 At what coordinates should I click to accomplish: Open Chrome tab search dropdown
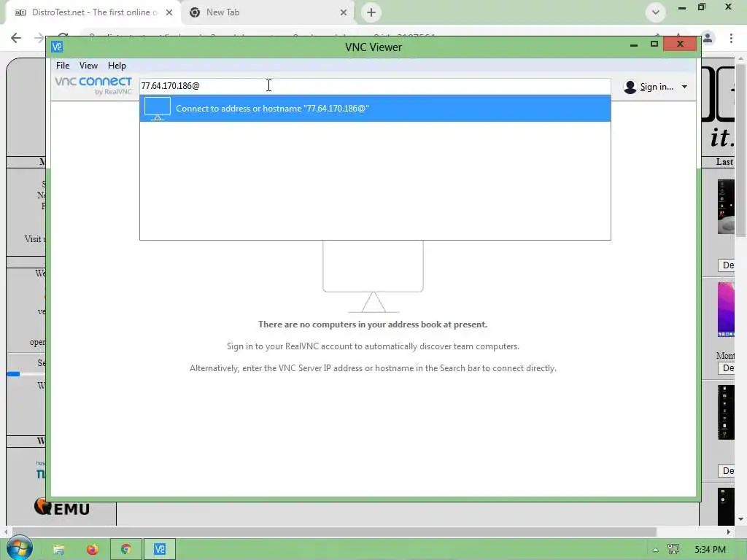(656, 12)
